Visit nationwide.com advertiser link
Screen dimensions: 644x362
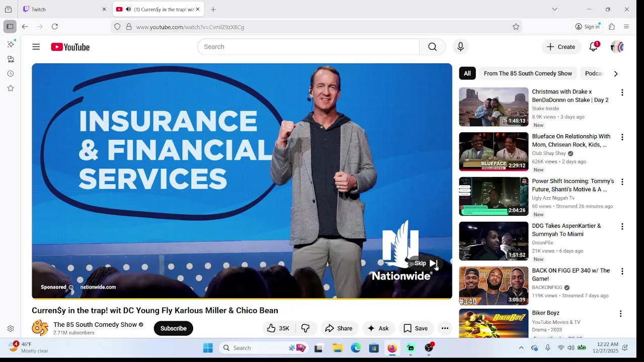click(x=98, y=287)
